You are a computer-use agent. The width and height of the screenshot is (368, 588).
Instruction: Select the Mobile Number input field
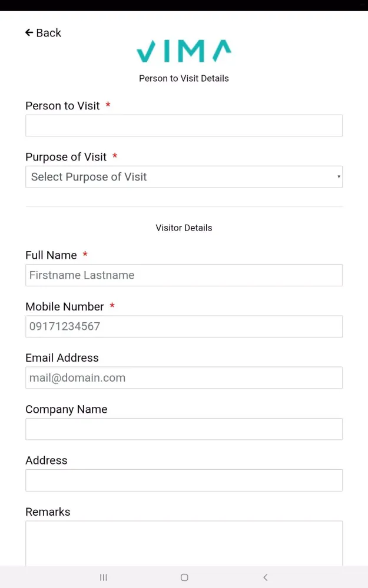coord(184,326)
